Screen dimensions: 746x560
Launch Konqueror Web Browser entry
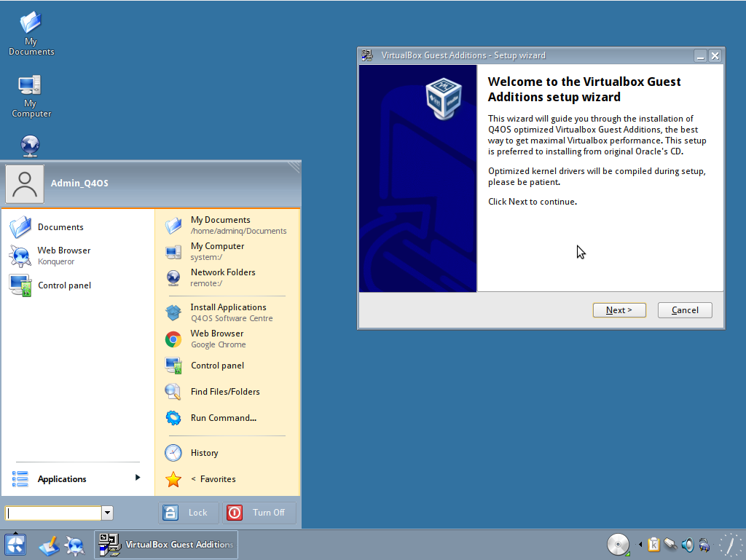point(77,256)
